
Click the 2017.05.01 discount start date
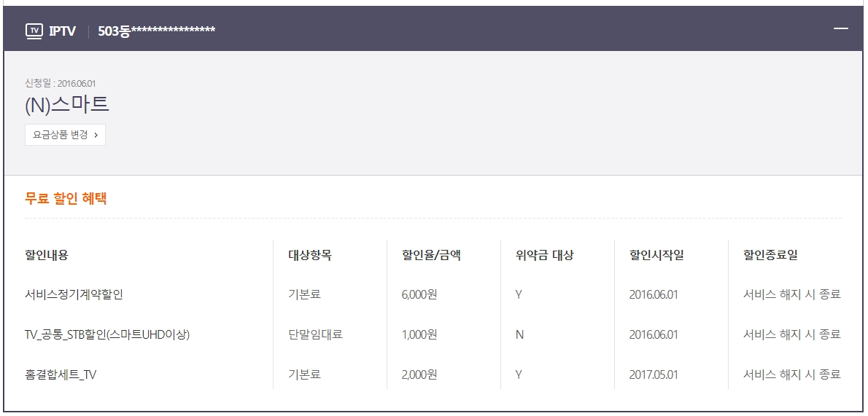[x=654, y=374]
